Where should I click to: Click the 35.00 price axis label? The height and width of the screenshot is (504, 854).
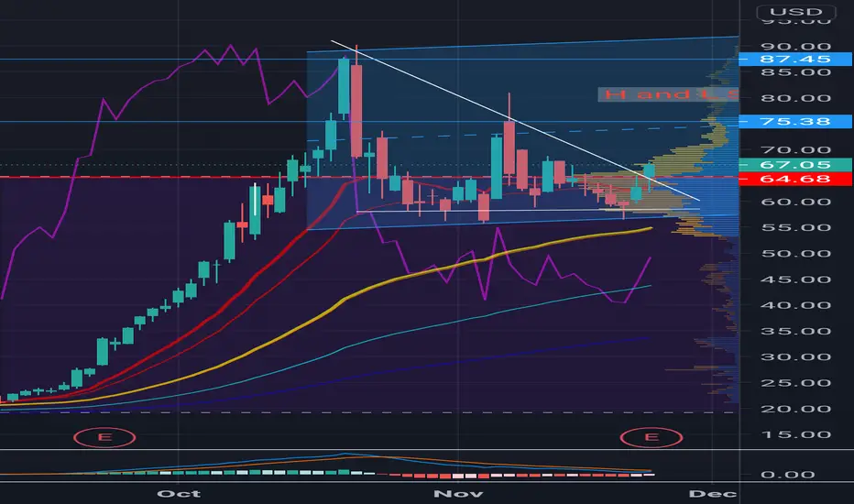[795, 332]
